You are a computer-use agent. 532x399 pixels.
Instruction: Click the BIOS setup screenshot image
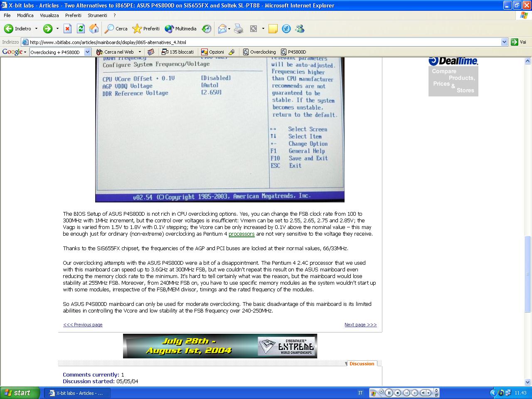(220, 130)
